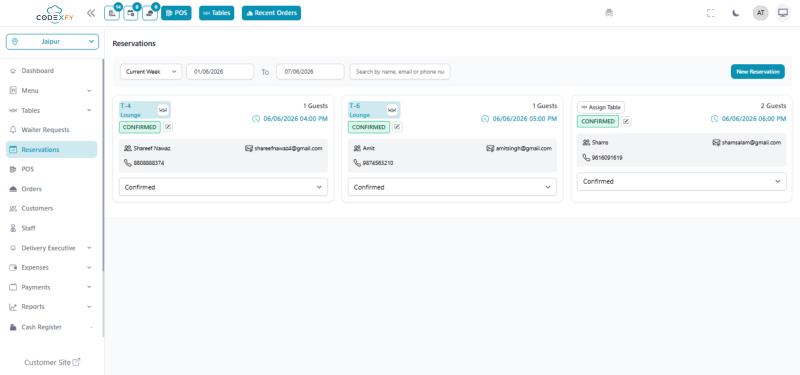
Task: Click Assign Table on Shams reservation
Action: (x=601, y=108)
